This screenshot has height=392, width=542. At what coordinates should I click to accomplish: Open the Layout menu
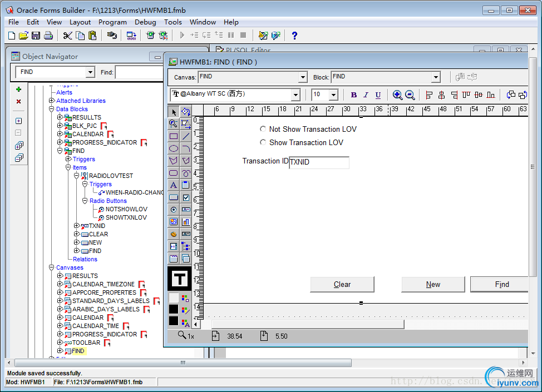click(80, 22)
